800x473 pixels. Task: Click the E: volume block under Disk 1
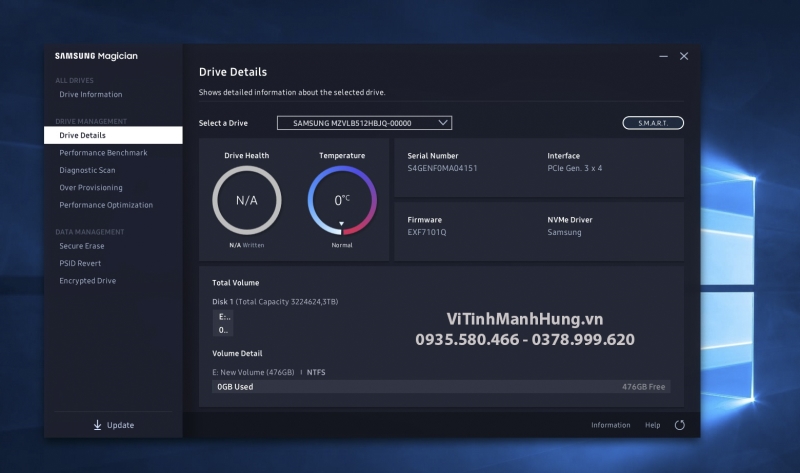point(223,323)
